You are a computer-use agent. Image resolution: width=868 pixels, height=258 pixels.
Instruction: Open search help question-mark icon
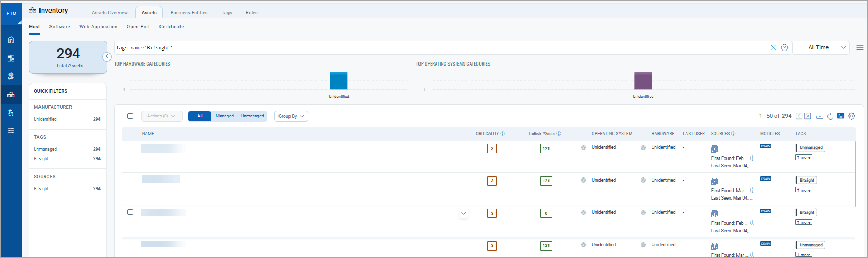tap(784, 48)
